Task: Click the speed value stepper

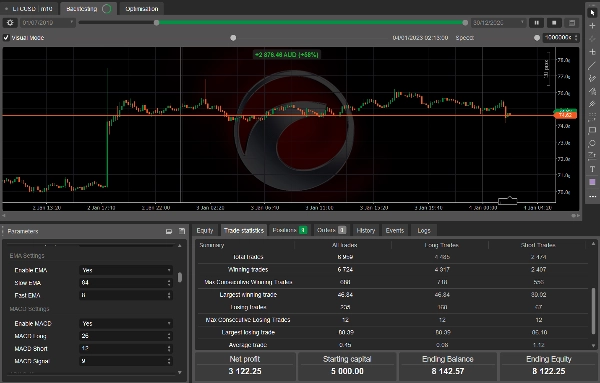Action: click(576, 37)
